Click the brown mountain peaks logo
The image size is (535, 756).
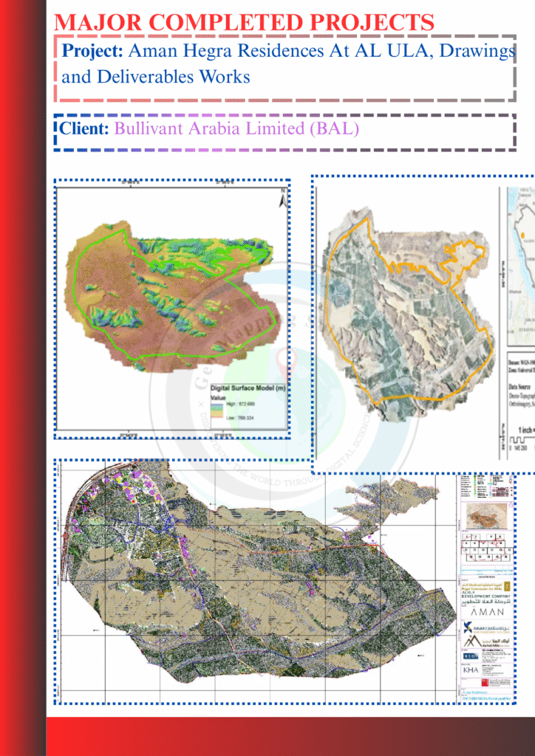[471, 642]
